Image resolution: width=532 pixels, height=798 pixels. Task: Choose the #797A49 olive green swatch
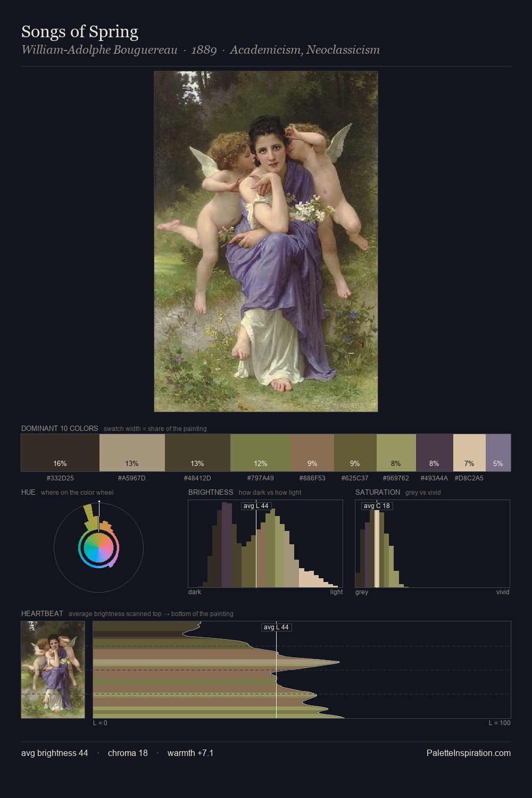(261, 453)
